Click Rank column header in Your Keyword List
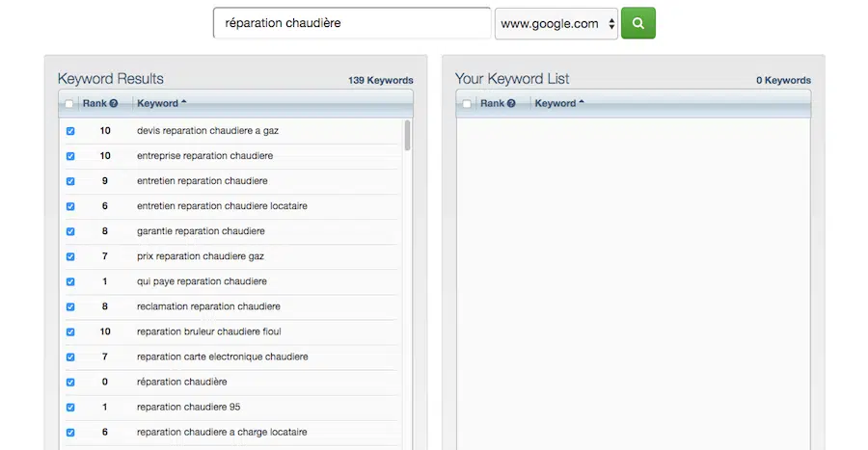The height and width of the screenshot is (450, 868). [492, 103]
